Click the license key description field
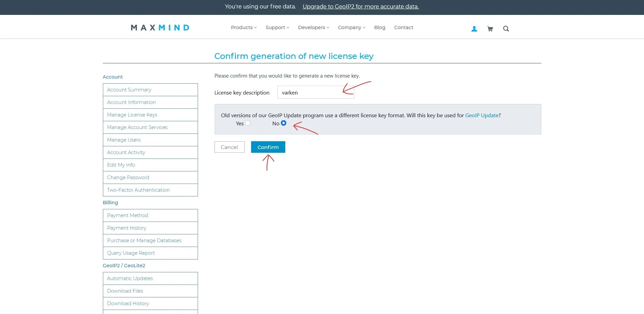Image resolution: width=644 pixels, height=314 pixels. (315, 92)
